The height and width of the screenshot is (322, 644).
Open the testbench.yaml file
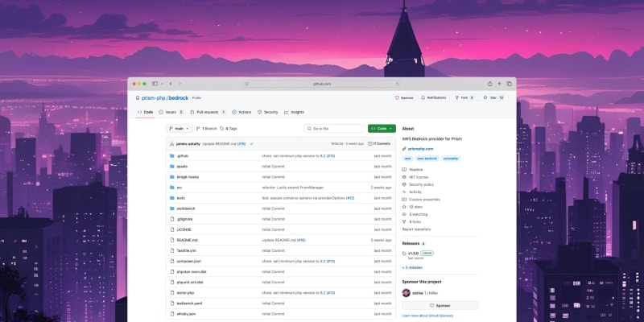point(189,303)
